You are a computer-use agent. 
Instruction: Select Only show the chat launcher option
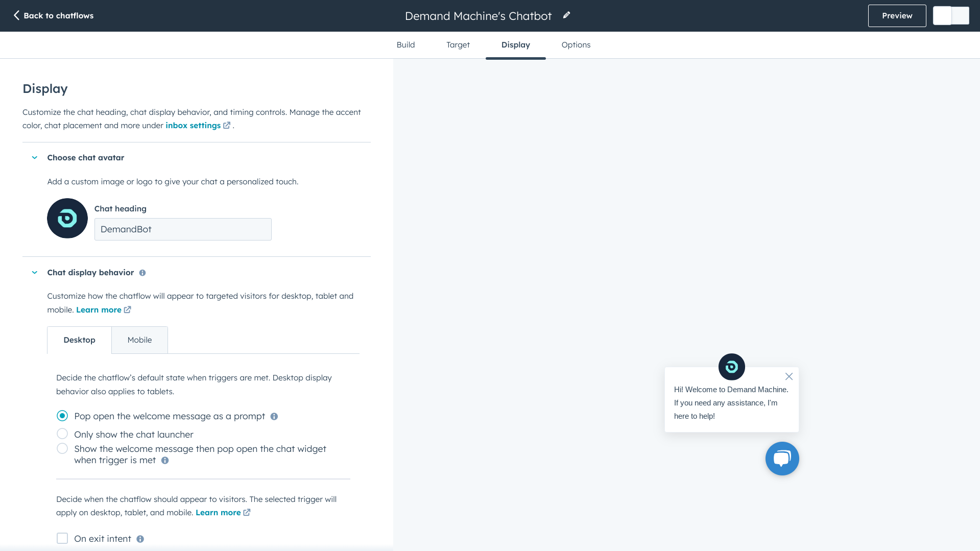pos(62,434)
